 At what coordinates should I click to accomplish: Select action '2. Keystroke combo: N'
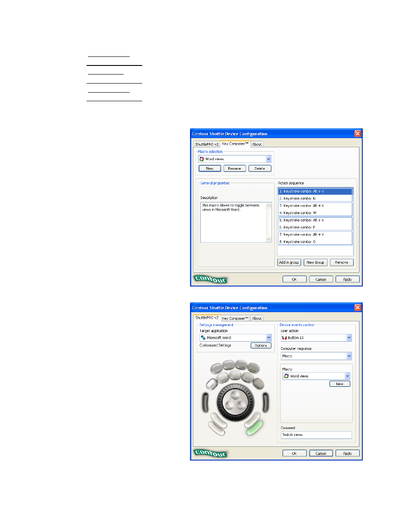click(x=315, y=198)
